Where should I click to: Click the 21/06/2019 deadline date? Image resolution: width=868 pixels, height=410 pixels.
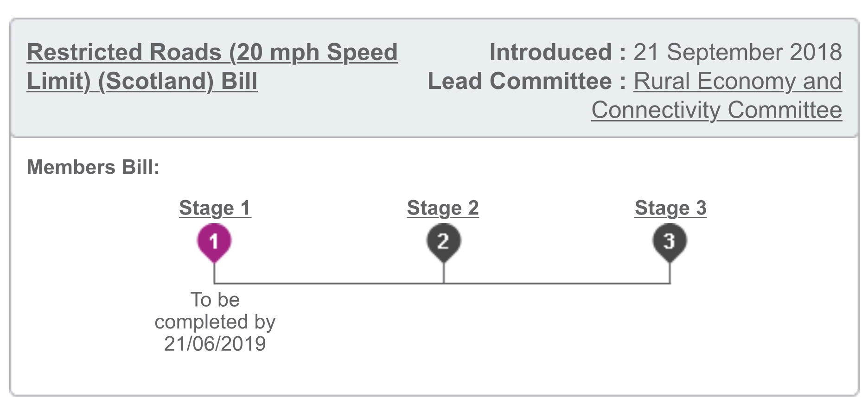[x=215, y=344]
